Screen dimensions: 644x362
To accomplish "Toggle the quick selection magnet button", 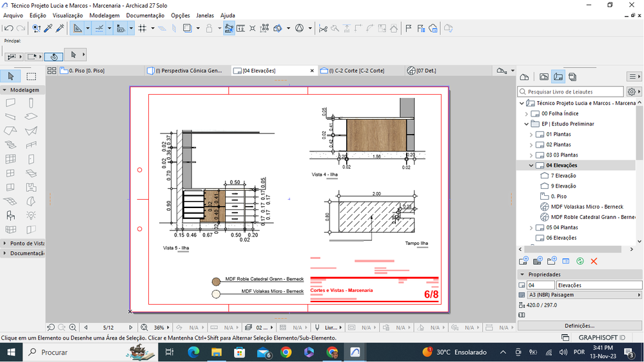I will pyautogui.click(x=54, y=57).
